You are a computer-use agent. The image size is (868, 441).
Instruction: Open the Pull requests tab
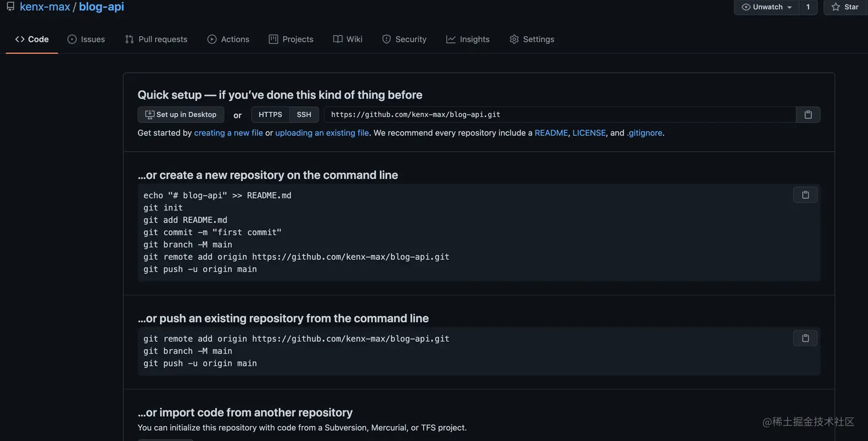pos(156,39)
